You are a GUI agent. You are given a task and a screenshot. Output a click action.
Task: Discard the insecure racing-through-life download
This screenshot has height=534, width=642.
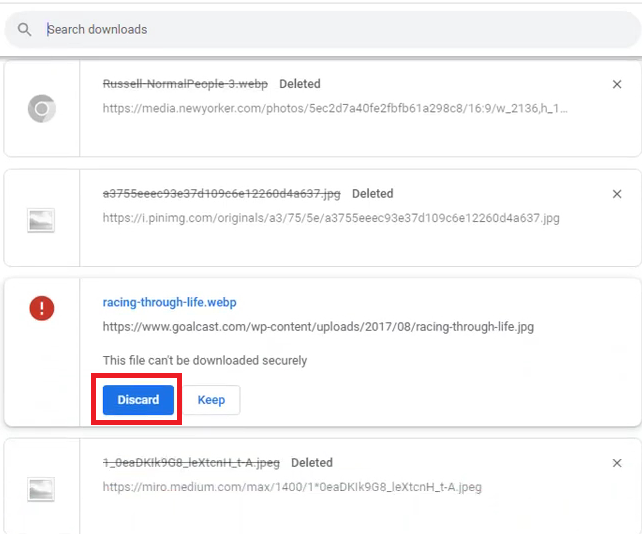tap(138, 400)
